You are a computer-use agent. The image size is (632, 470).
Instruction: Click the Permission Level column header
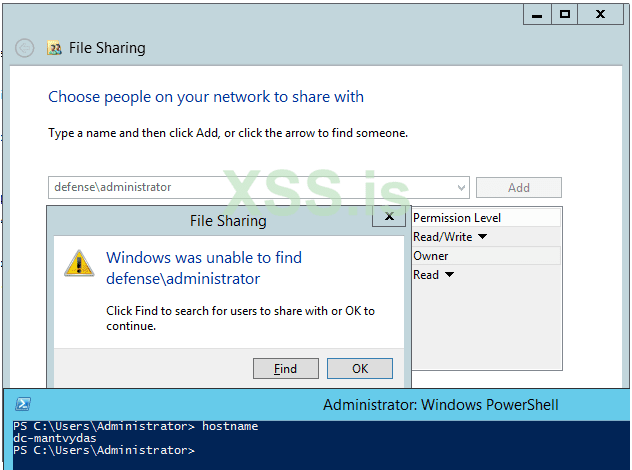point(486,218)
